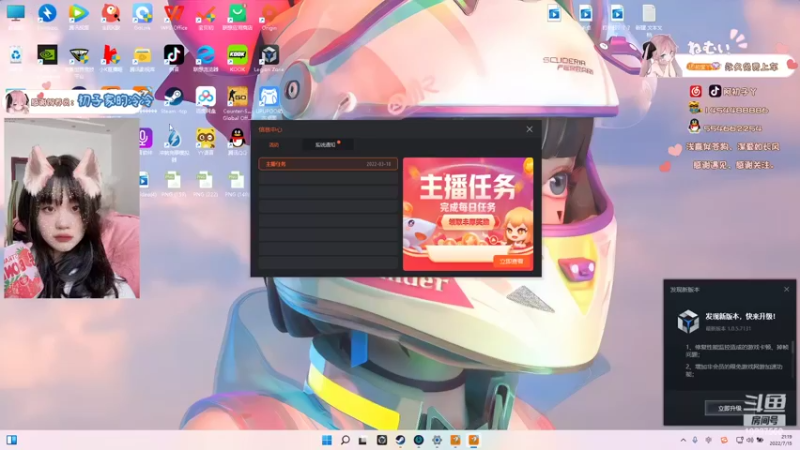Open the widgets button at taskbar left edge
This screenshot has height=450, width=800.
[11, 440]
